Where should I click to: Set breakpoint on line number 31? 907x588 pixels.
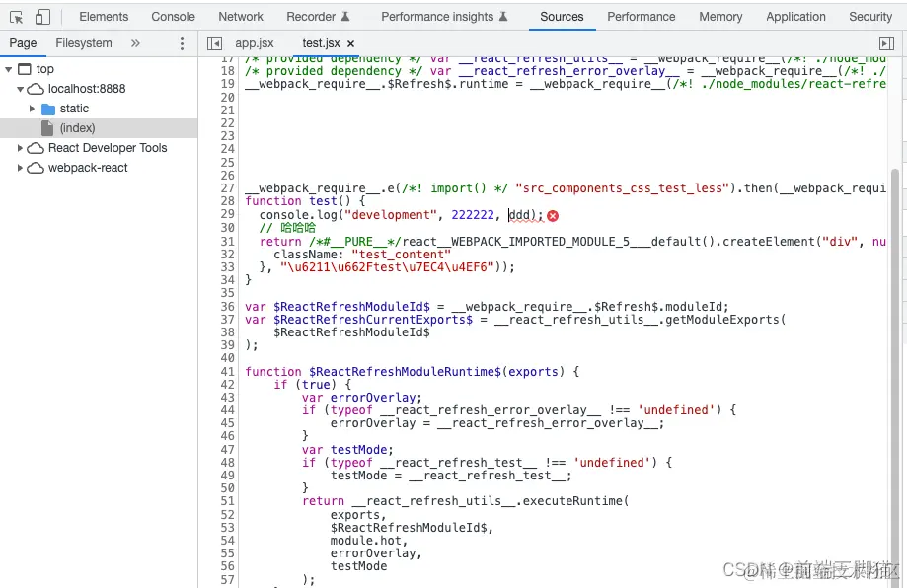coord(227,241)
